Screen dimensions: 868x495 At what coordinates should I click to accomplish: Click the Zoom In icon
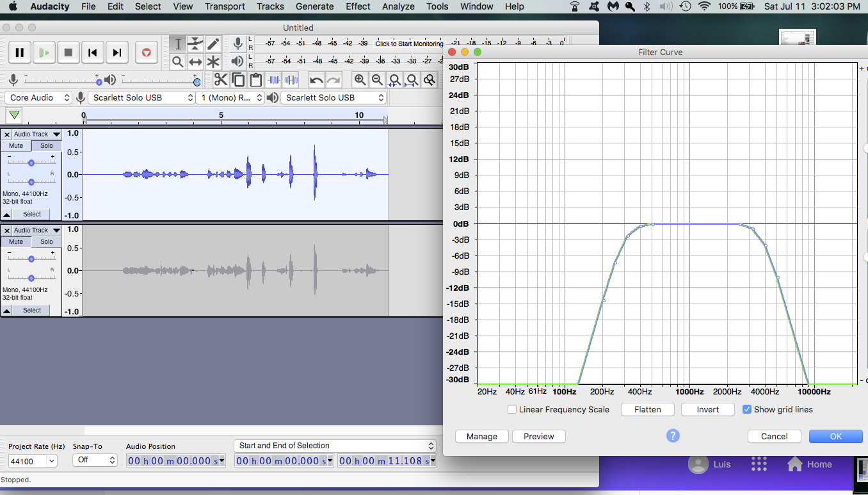(x=360, y=79)
